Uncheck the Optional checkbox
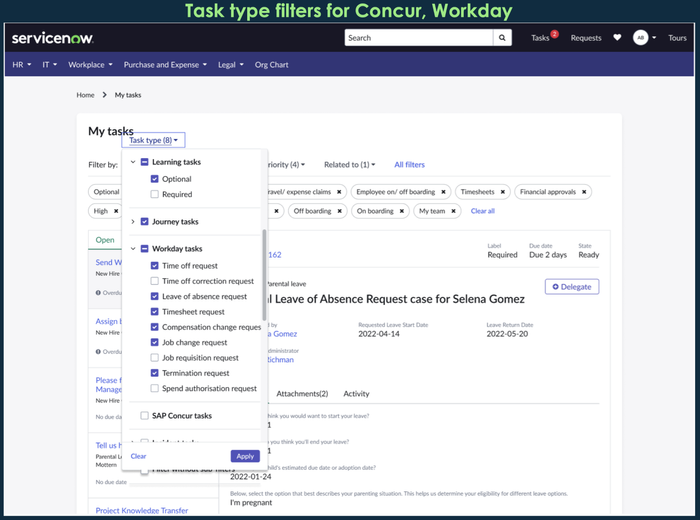 (x=154, y=179)
